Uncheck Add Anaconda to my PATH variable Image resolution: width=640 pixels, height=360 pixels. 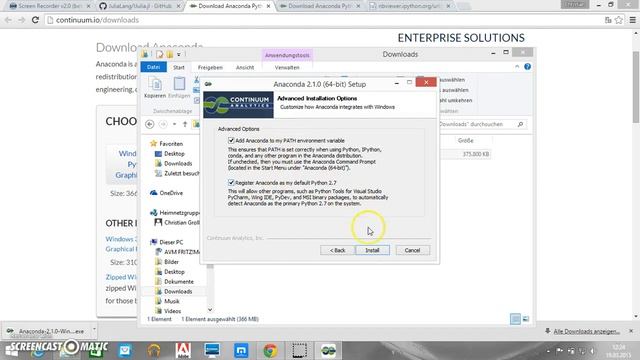pyautogui.click(x=231, y=140)
